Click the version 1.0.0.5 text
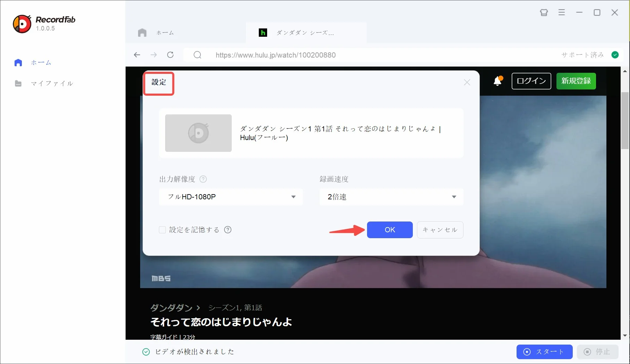The height and width of the screenshot is (364, 630). [x=45, y=28]
